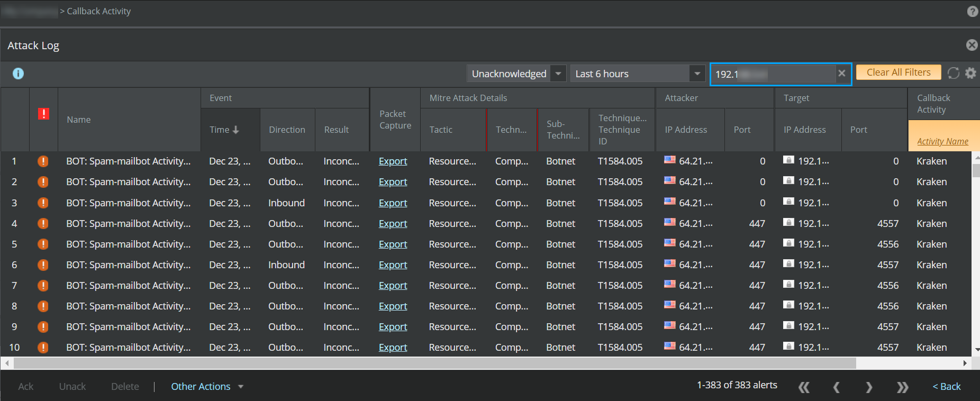This screenshot has width=980, height=401.
Task: Click severity icon of alert row 5
Action: pyautogui.click(x=43, y=244)
